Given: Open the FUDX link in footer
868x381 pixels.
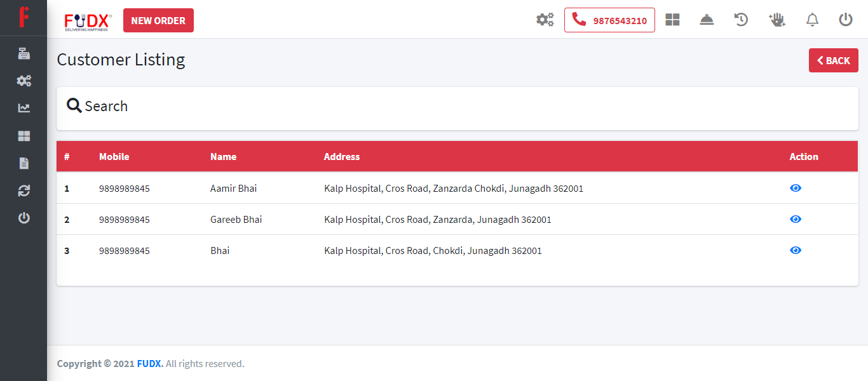Looking at the screenshot, I should pyautogui.click(x=150, y=364).
